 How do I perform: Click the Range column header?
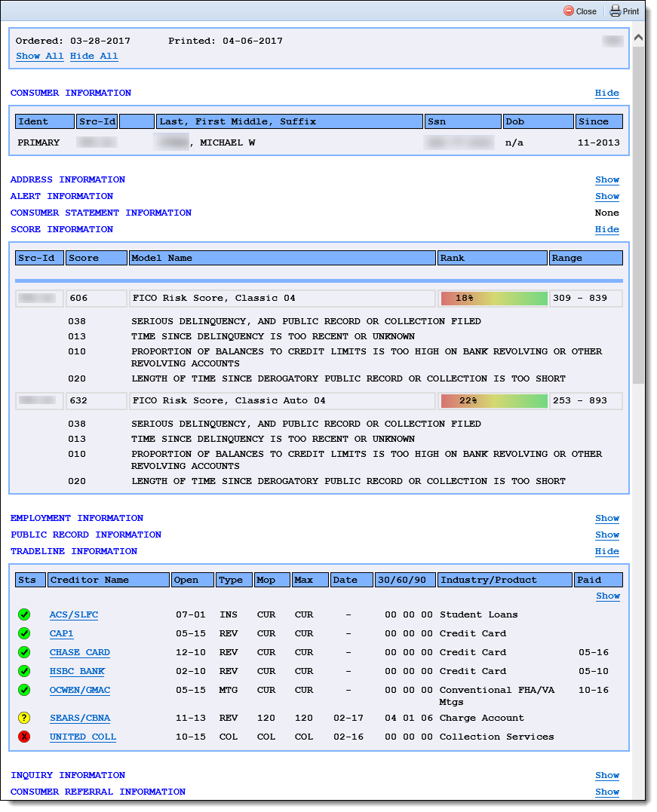coord(585,258)
